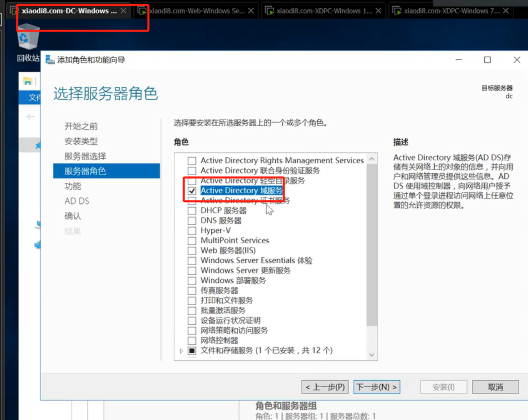Screen dimensions: 528x420
Task: Select 服务器角色 wizard step
Action: coord(106,171)
